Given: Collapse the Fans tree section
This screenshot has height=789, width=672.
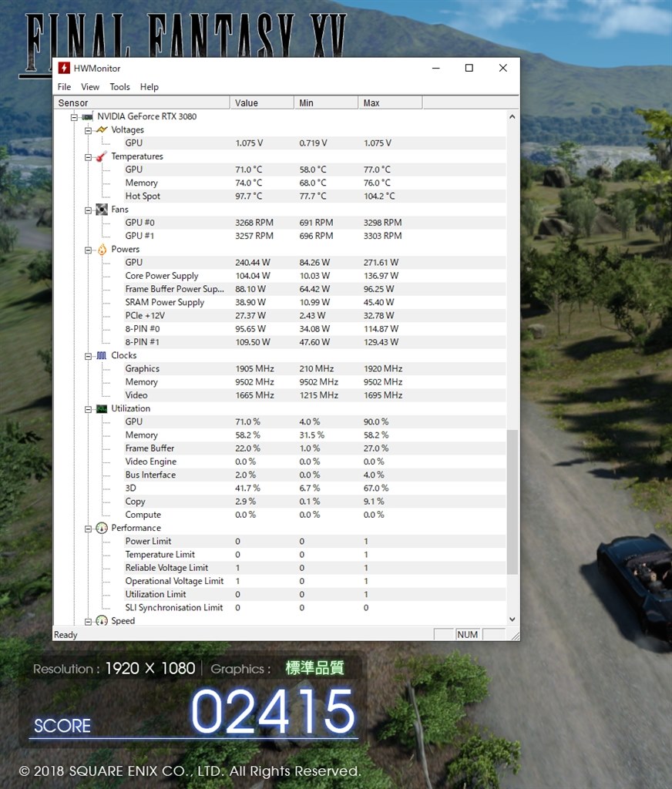Looking at the screenshot, I should pyautogui.click(x=88, y=210).
